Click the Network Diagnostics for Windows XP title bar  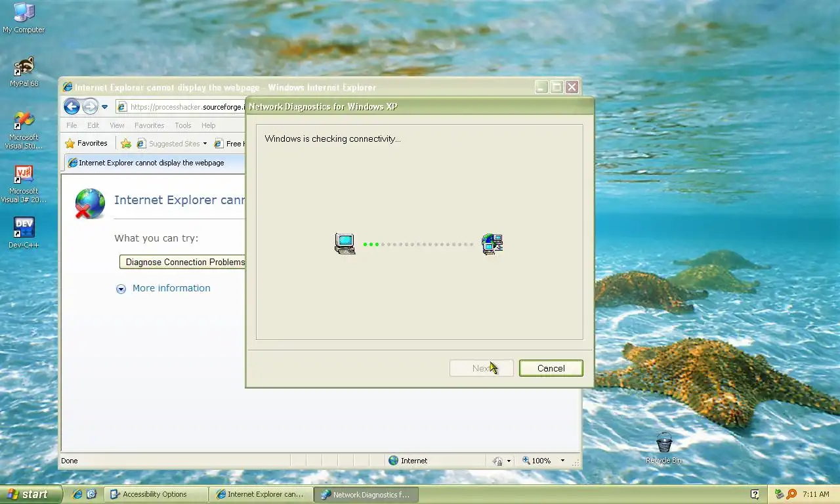420,106
